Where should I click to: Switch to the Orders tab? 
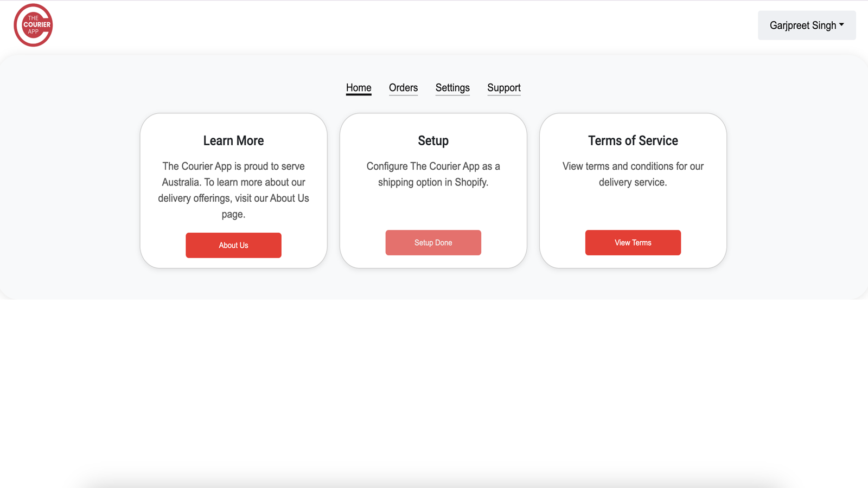403,88
